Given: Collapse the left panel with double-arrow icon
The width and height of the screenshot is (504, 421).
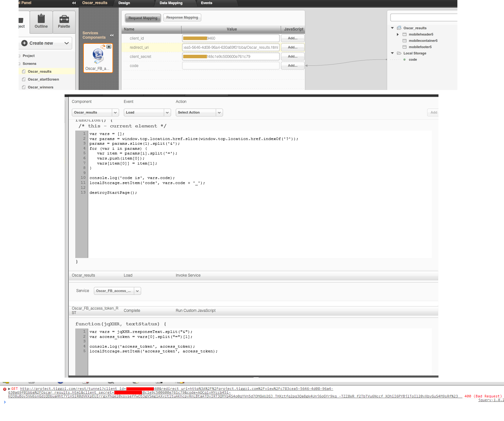Looking at the screenshot, I should tap(74, 3).
